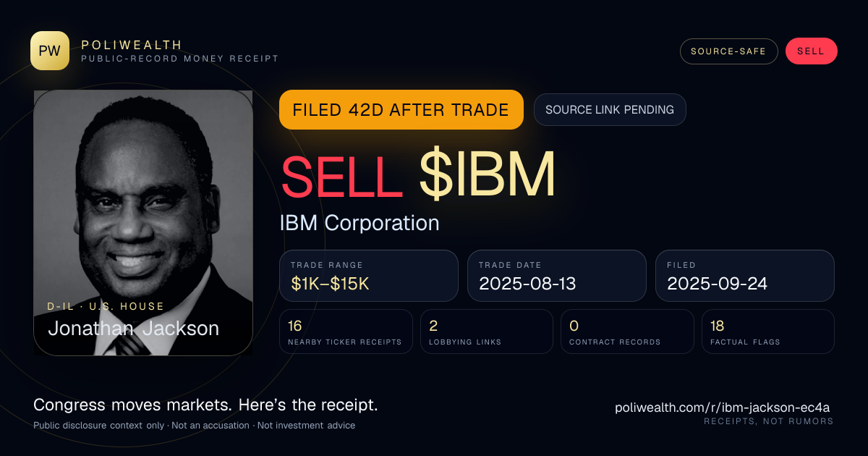View the 16 Nearby Ticker Receipts tile
The width and height of the screenshot is (868, 456).
click(x=346, y=332)
